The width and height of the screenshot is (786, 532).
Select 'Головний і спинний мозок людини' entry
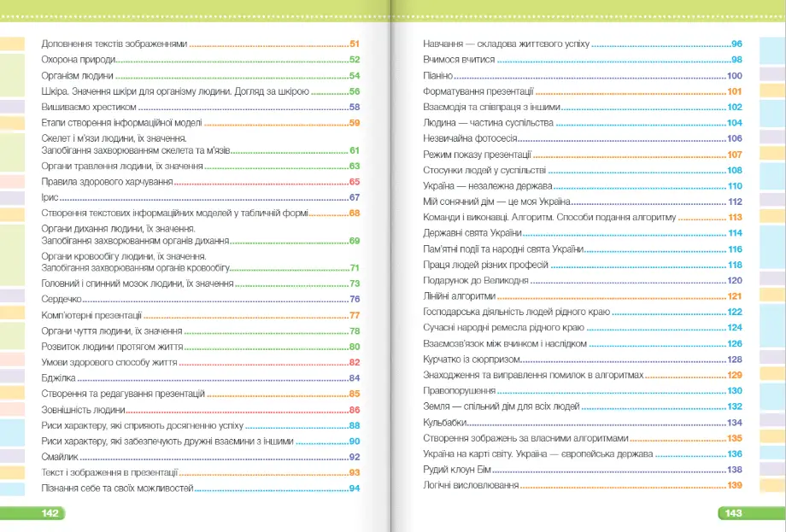[x=138, y=284]
